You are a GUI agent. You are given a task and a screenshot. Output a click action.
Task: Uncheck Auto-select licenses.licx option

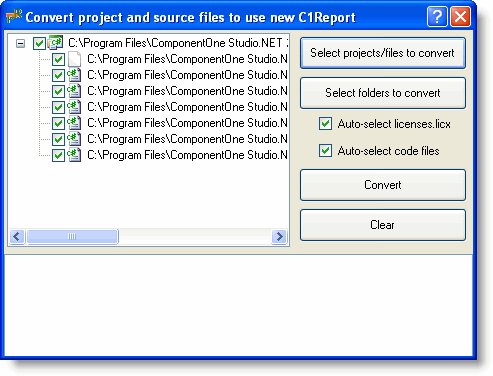point(325,124)
